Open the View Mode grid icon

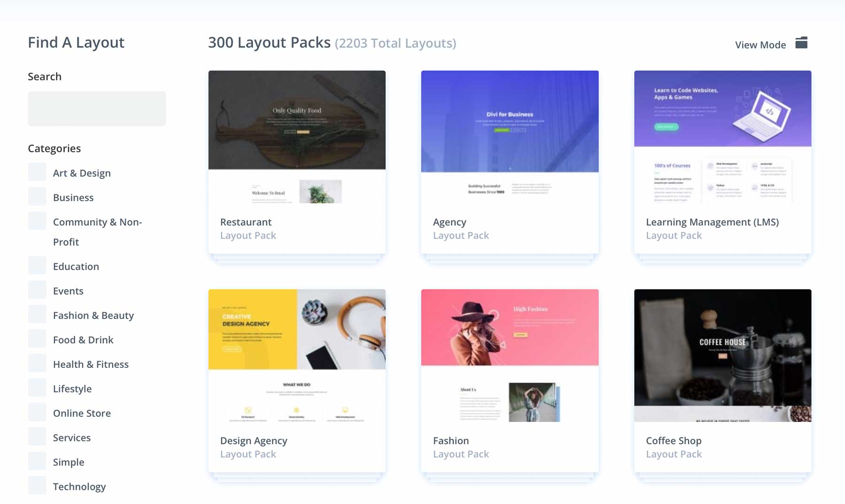[x=802, y=43]
